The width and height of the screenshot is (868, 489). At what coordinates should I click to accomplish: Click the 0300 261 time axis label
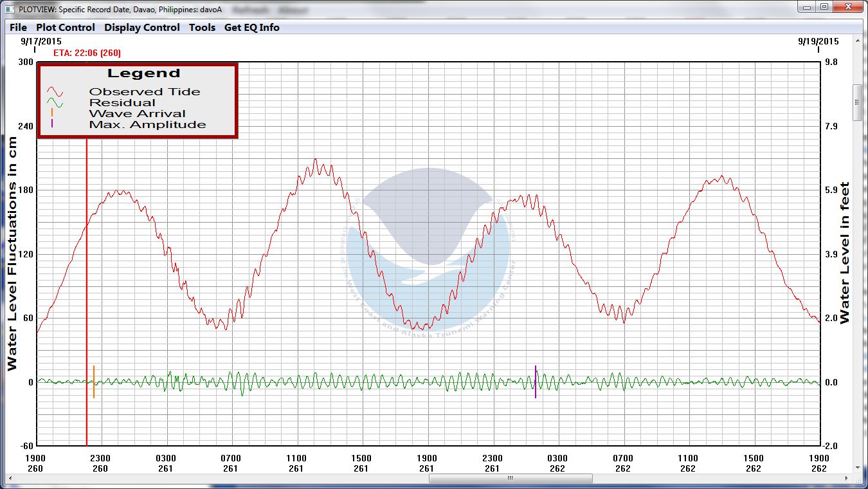pyautogui.click(x=166, y=463)
